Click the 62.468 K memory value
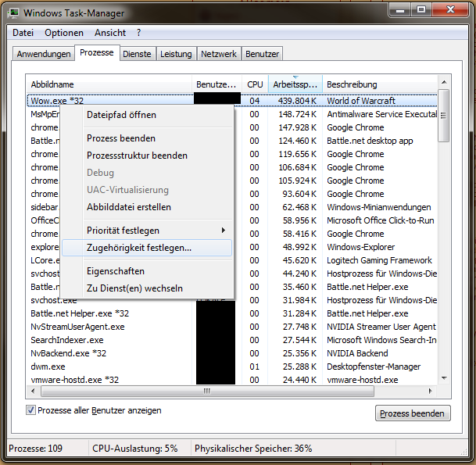Screen dimensions: 476x465 click(x=299, y=207)
